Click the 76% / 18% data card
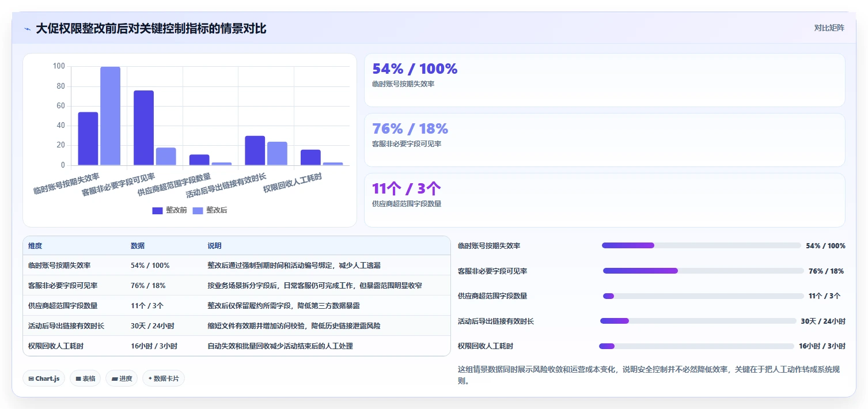The width and height of the screenshot is (868, 409). point(604,140)
